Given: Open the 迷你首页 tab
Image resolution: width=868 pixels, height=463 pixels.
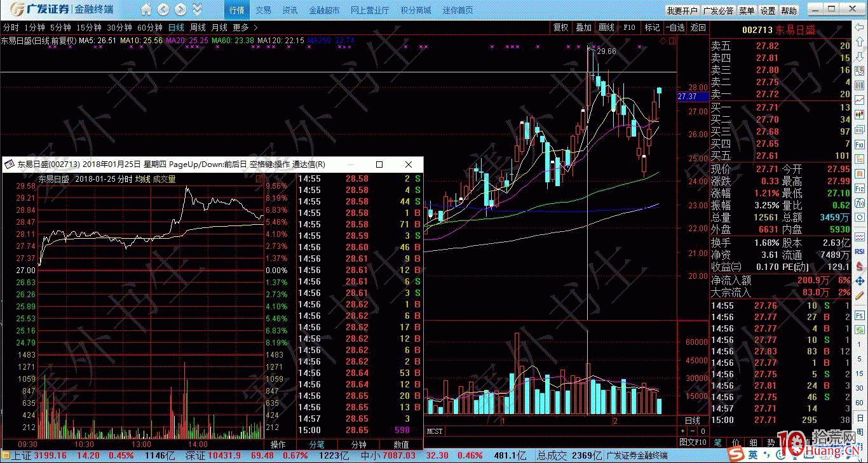Looking at the screenshot, I should [458, 10].
